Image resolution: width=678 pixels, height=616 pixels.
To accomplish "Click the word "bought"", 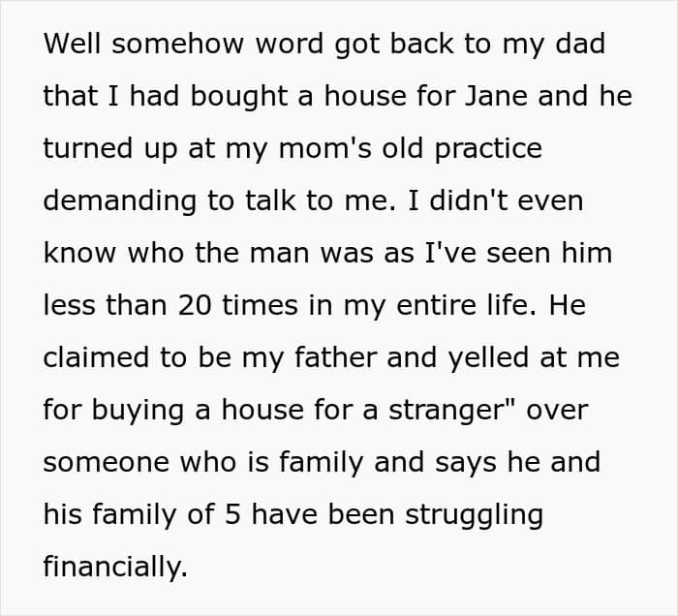I will tap(239, 97).
